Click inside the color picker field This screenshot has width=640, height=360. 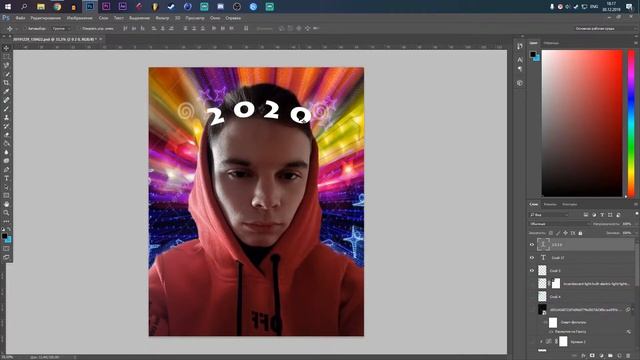pos(582,124)
